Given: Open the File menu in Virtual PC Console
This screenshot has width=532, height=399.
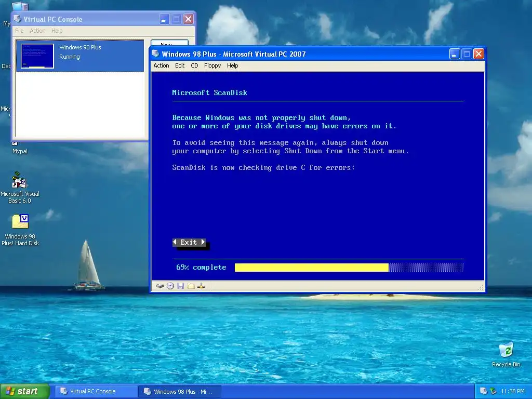Looking at the screenshot, I should pos(19,31).
